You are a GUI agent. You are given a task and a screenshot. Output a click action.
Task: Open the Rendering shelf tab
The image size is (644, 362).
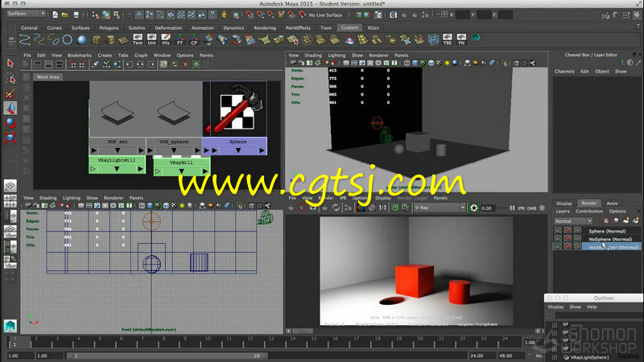click(265, 28)
